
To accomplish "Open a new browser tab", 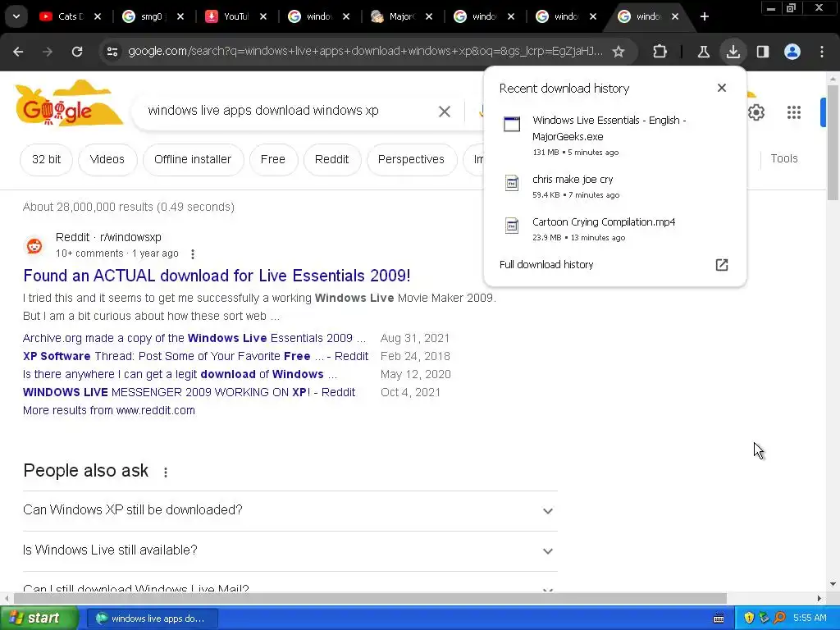I will pos(705,16).
